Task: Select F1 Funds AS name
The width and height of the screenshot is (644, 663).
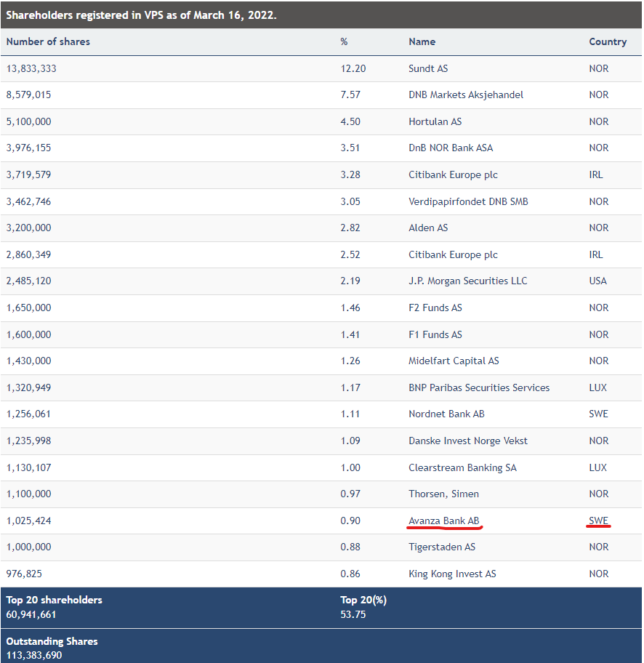Action: coord(435,334)
